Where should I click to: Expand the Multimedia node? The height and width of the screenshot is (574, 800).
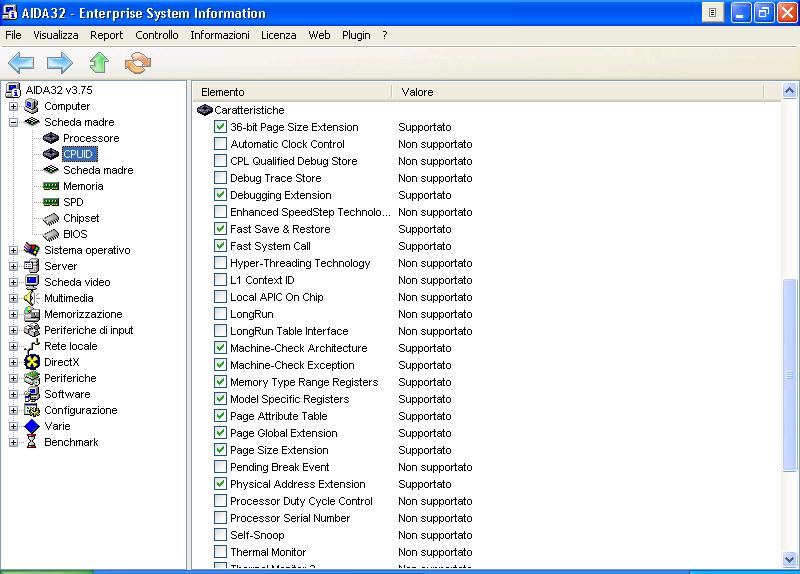click(13, 298)
